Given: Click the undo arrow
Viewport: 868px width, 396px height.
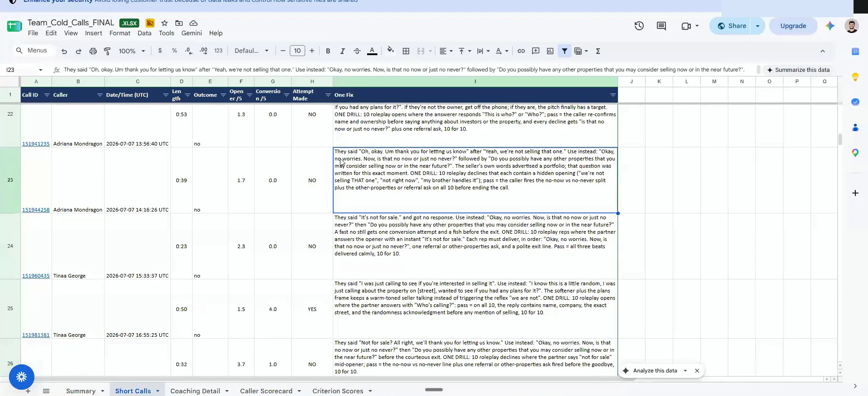Looking at the screenshot, I should coord(64,51).
